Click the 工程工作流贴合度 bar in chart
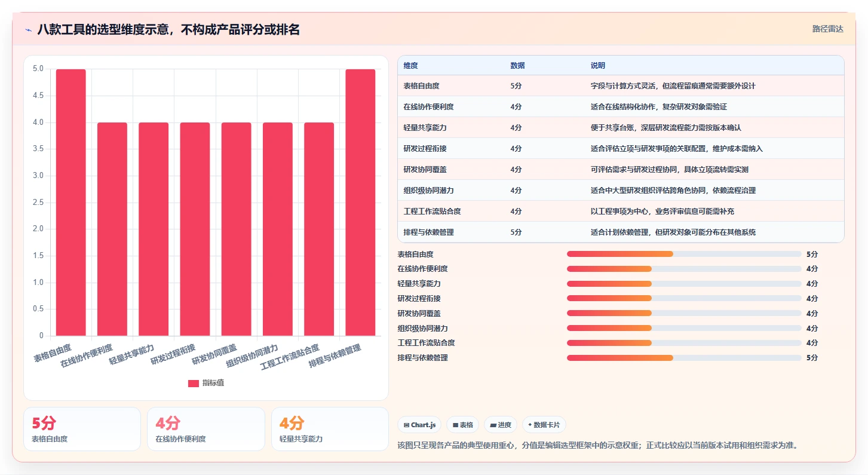This screenshot has height=475, width=868. [x=319, y=229]
